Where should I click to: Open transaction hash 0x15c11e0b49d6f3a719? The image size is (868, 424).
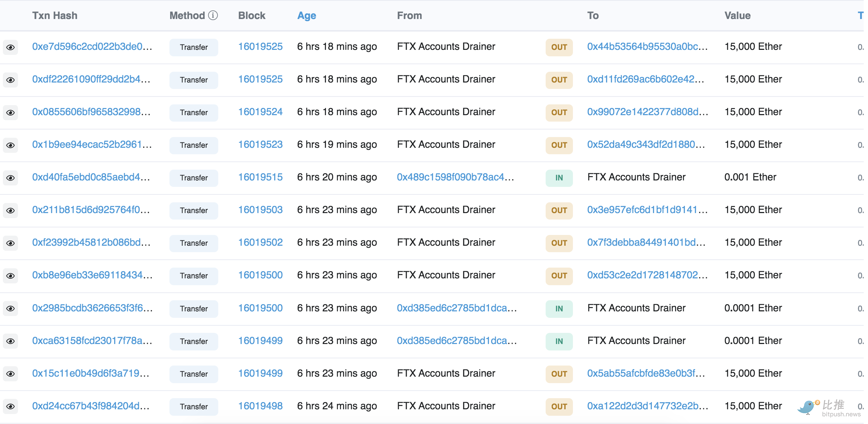coord(91,373)
